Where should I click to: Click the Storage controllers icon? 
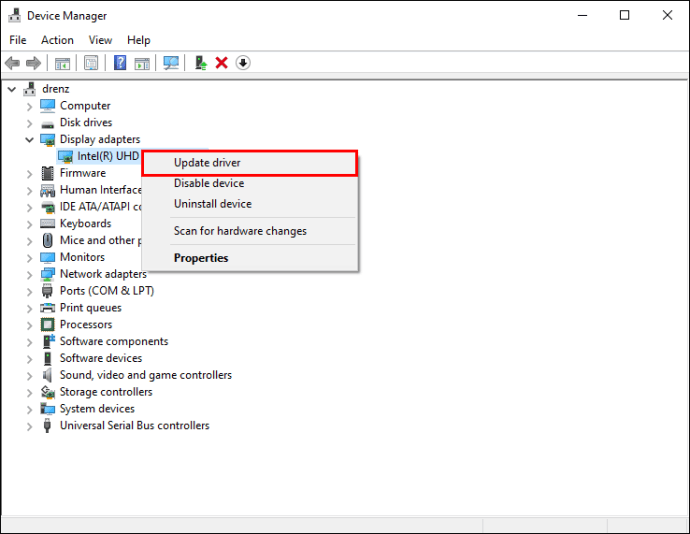click(48, 392)
